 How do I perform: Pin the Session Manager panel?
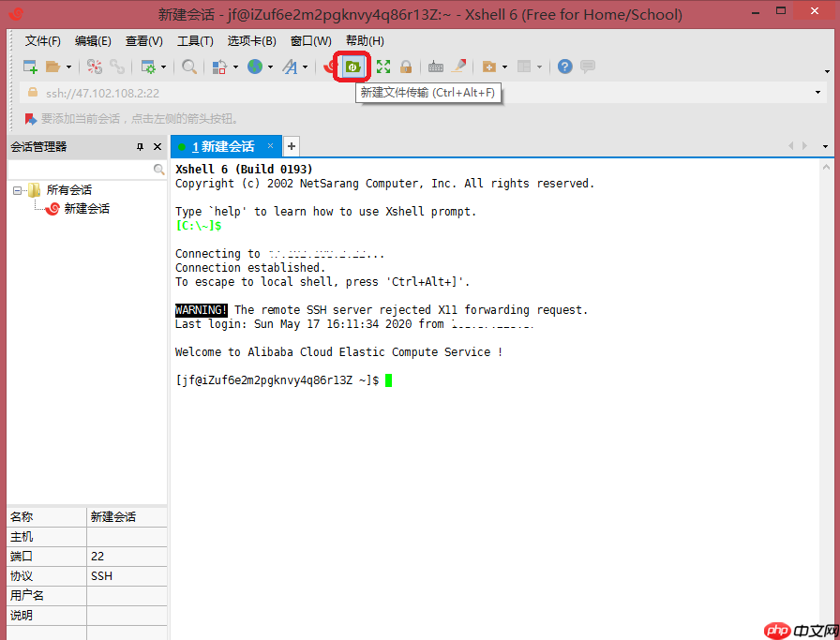pos(140,147)
